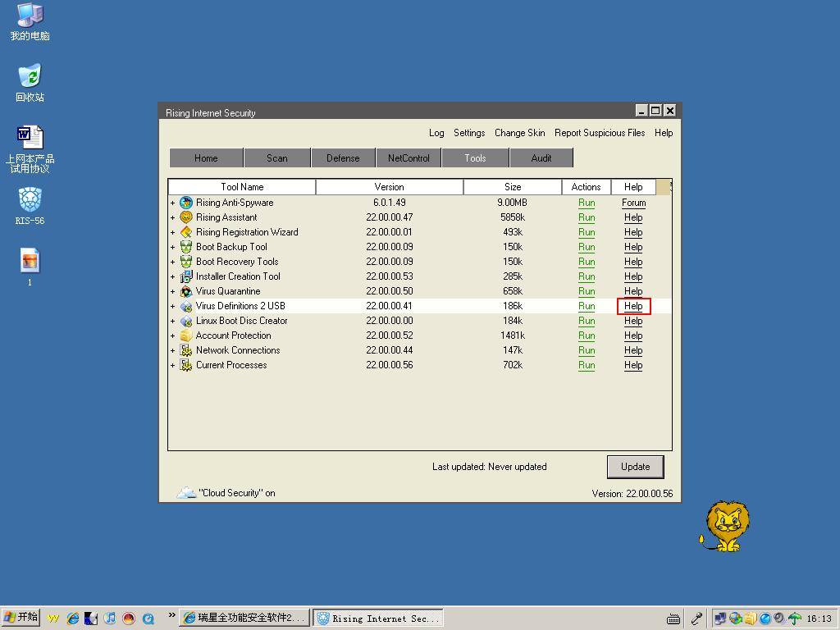
Task: Expand the Installer Creation Tool row
Action: 172,276
